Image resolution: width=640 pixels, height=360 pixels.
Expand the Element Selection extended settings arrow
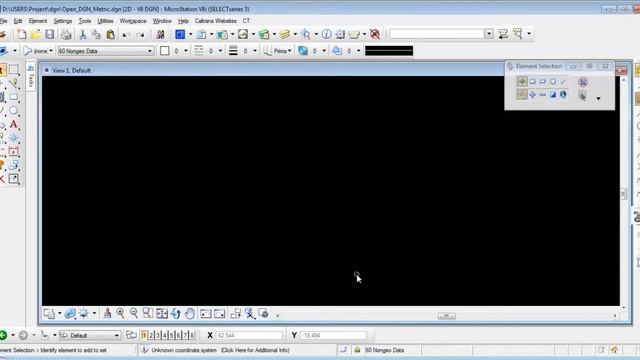pos(598,98)
